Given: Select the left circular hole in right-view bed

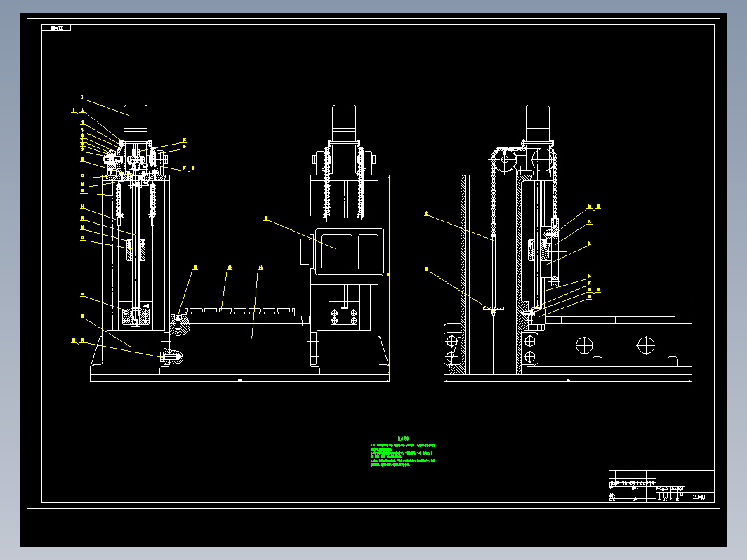Looking at the screenshot, I should (584, 345).
